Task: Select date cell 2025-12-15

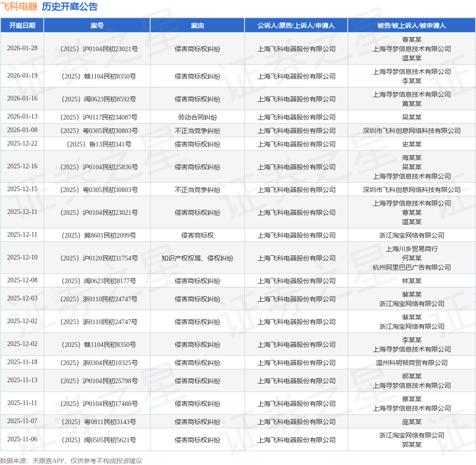Action: tap(22, 189)
